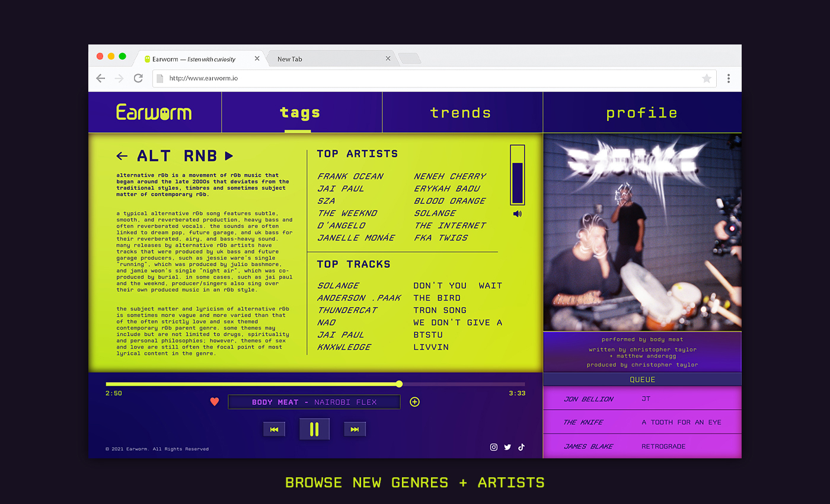Select James Blake Retrograde queue item
The width and height of the screenshot is (830, 504).
tap(642, 446)
